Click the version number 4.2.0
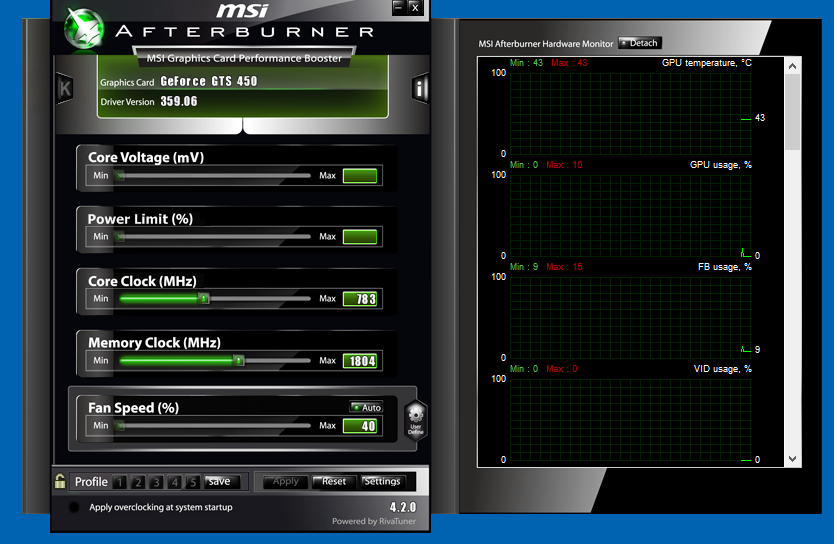The image size is (837, 545). 402,507
